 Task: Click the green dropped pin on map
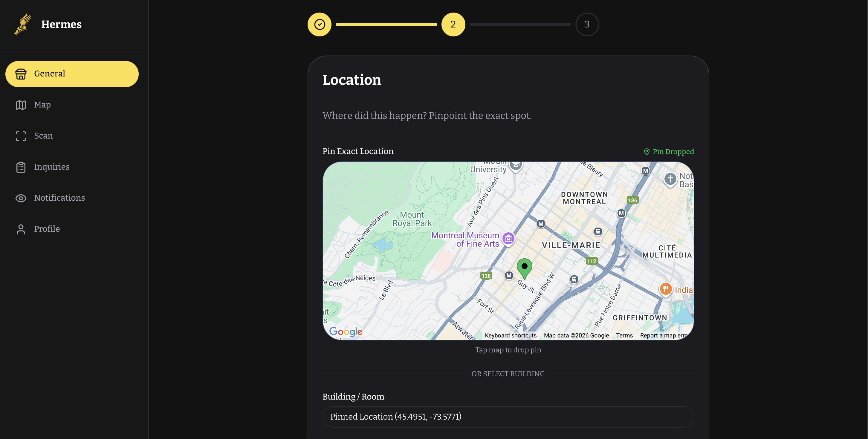coord(524,268)
